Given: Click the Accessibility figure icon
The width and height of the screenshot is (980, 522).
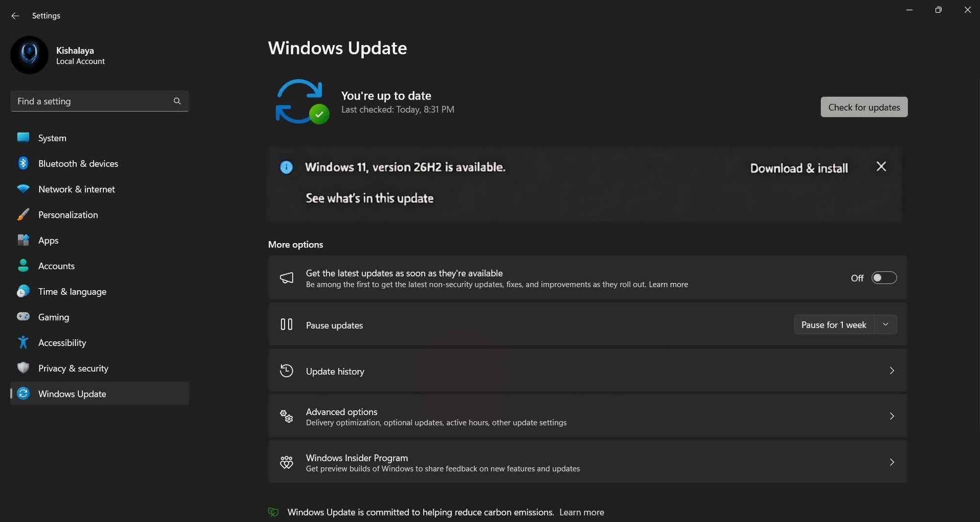Looking at the screenshot, I should [23, 342].
